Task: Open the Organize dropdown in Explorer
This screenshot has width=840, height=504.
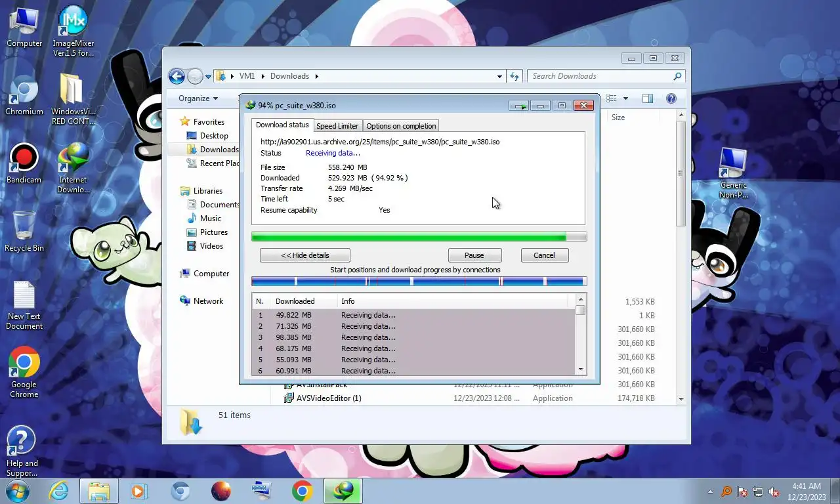Action: click(198, 98)
